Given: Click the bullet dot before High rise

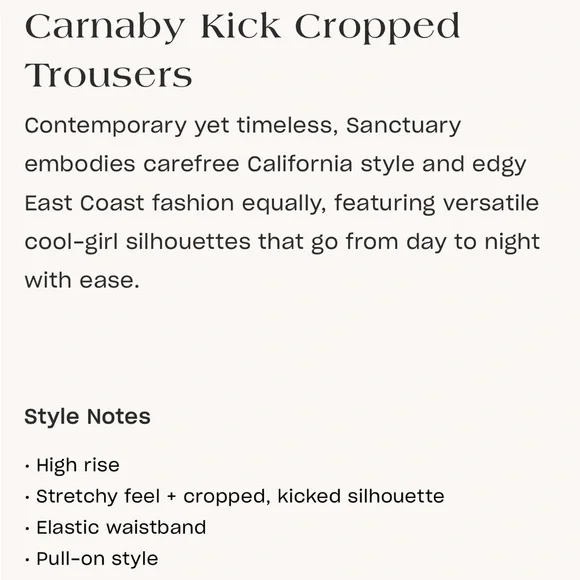Looking at the screenshot, I should pos(27,466).
